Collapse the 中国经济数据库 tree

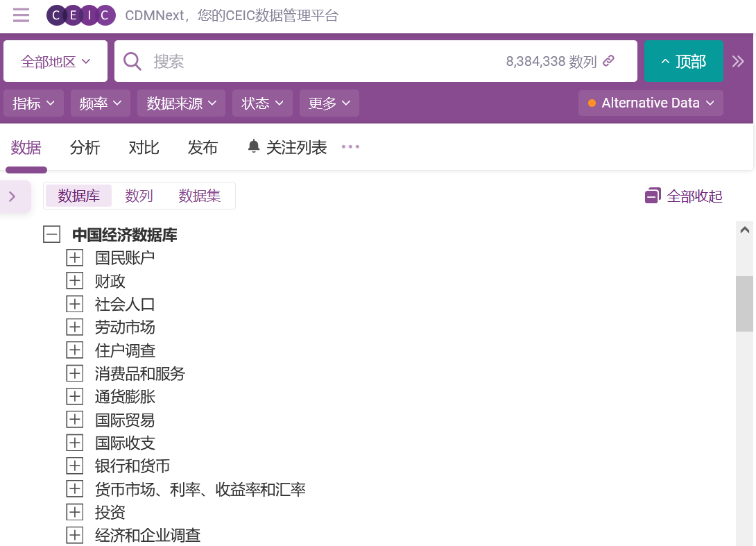[51, 234]
